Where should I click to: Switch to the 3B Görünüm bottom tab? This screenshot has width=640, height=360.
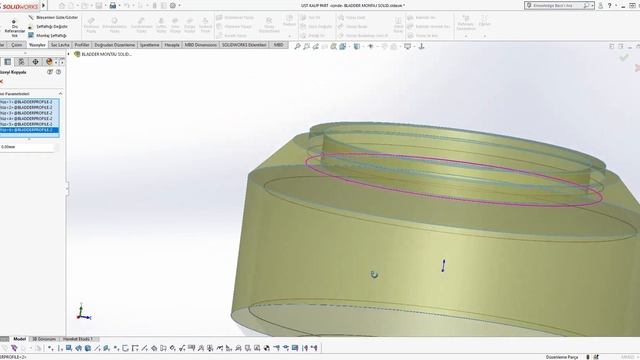tap(44, 339)
